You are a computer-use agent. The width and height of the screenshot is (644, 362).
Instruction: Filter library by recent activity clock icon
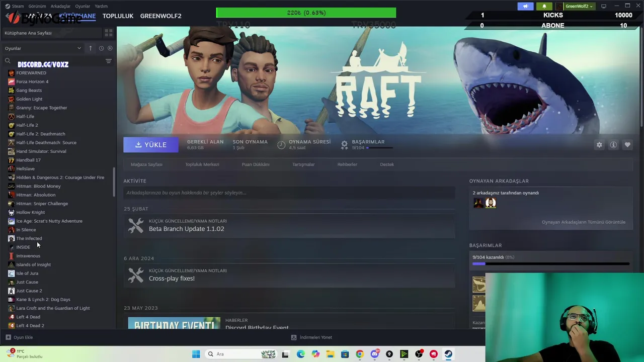pos(101,48)
